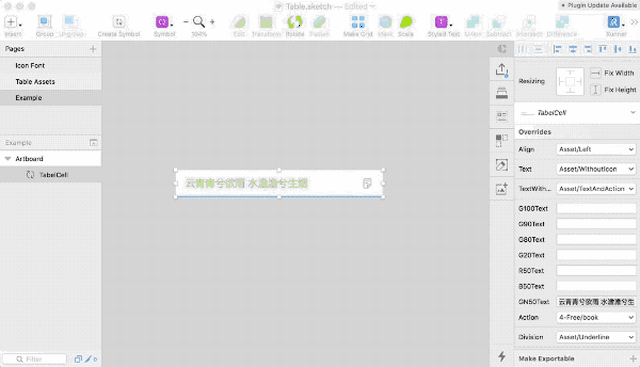Click the green Scale icon
Image resolution: width=640 pixels, height=367 pixels.
(406, 22)
